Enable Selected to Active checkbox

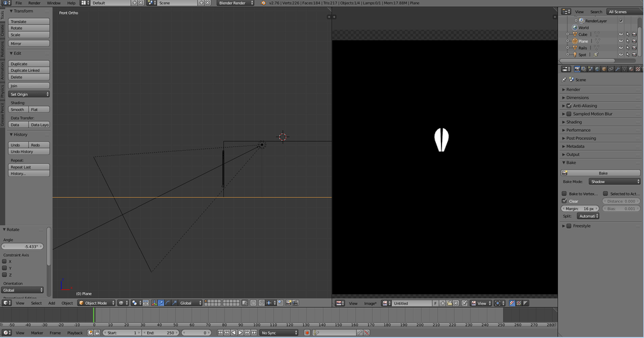606,194
